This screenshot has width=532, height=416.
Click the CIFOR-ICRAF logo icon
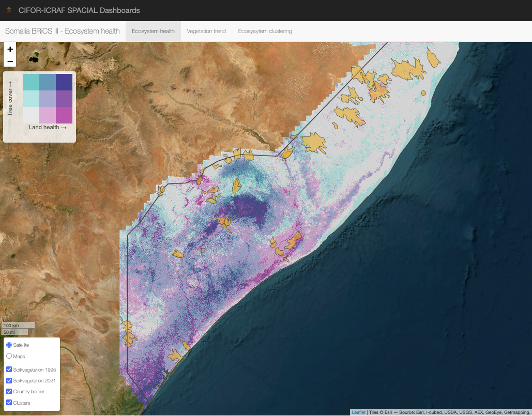point(9,10)
